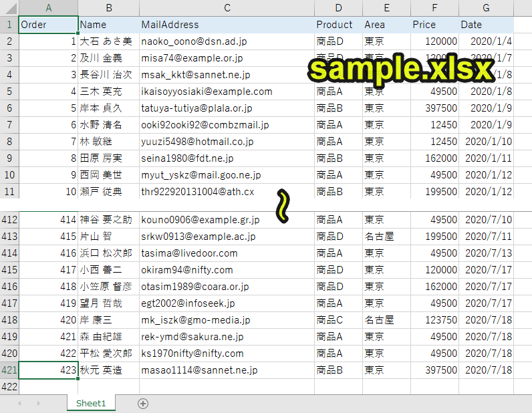532x413 pixels.
Task: Select the price cell 123750
Action: [x=434, y=320]
